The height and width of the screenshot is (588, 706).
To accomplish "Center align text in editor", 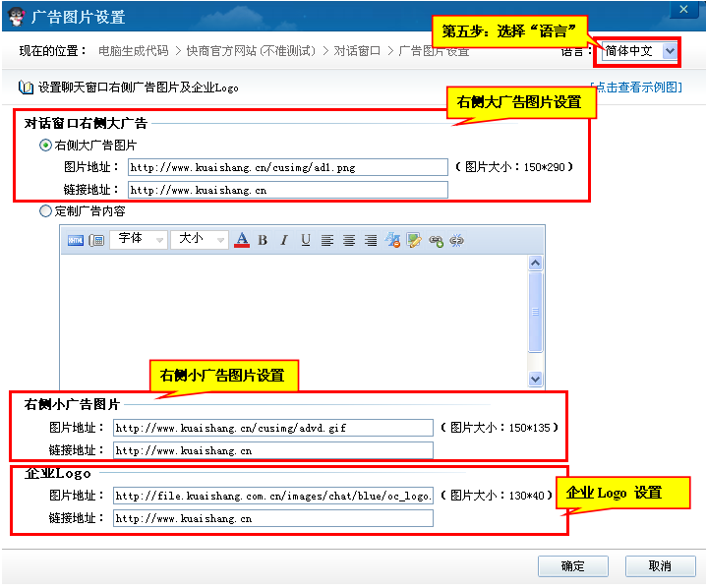I will 349,240.
